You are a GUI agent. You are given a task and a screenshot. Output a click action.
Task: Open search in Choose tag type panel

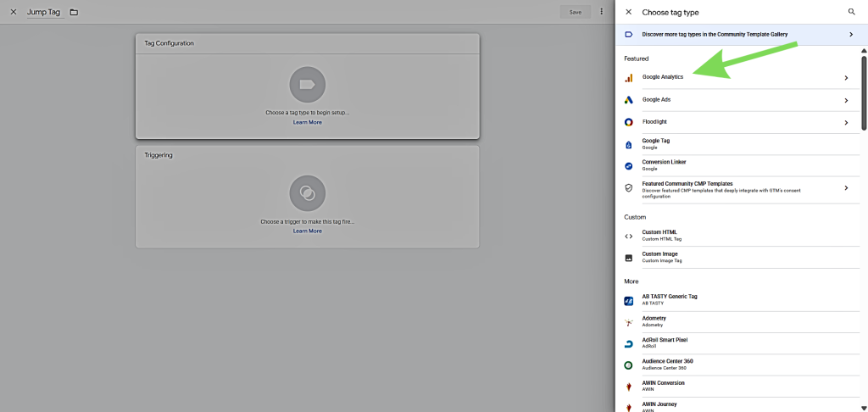pos(851,12)
